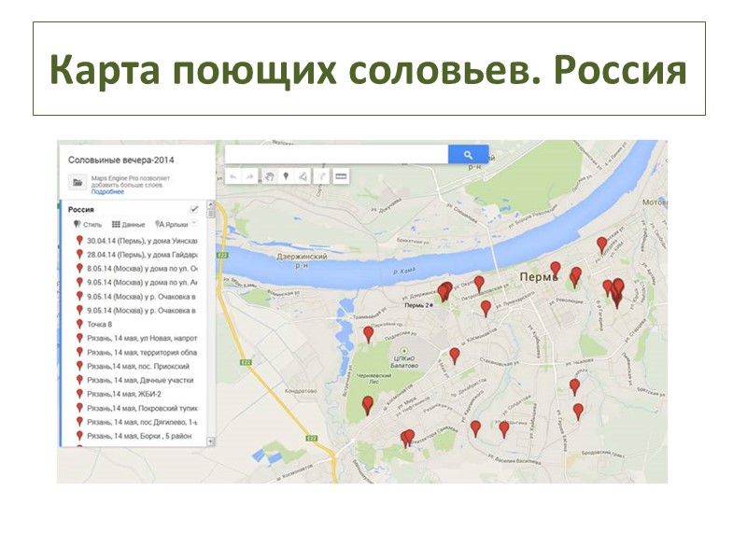Open the Ярлыки dropdown arrow
Screen dimensions: 747x560
coord(194,224)
